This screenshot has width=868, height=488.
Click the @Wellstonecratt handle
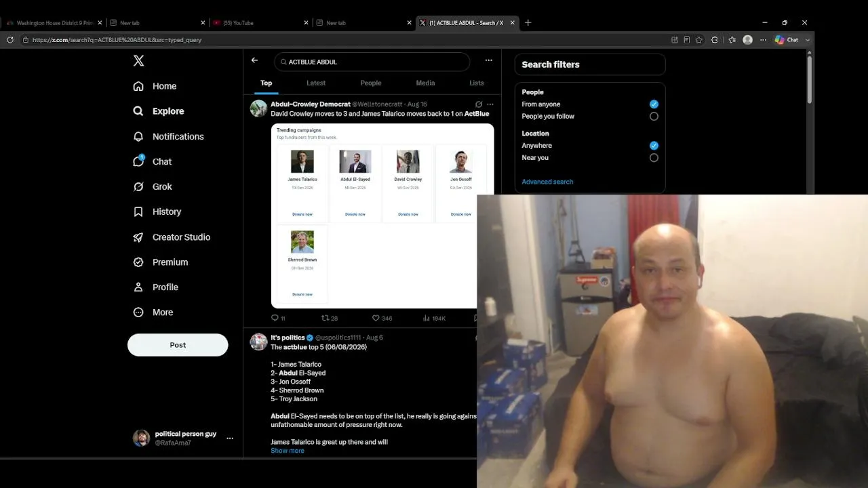pyautogui.click(x=377, y=104)
